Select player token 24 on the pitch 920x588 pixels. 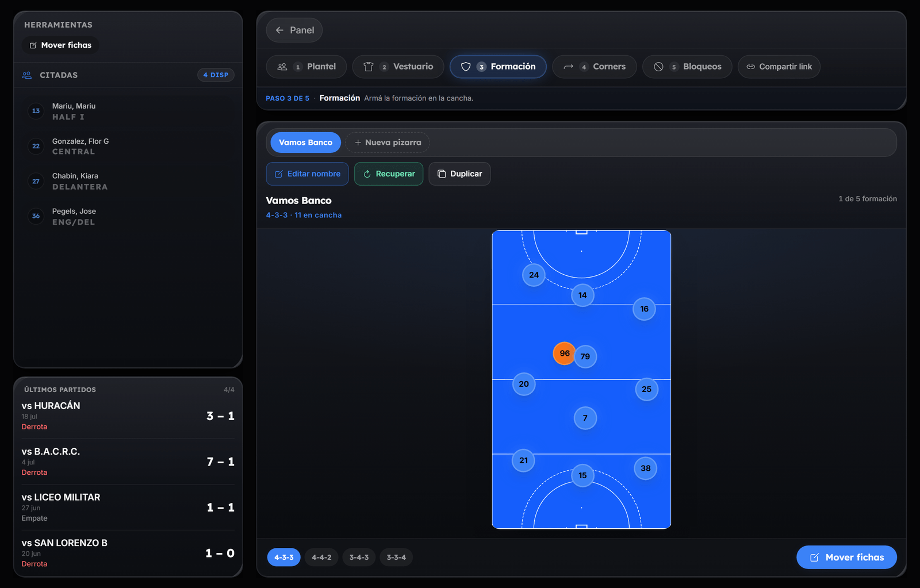pyautogui.click(x=534, y=275)
